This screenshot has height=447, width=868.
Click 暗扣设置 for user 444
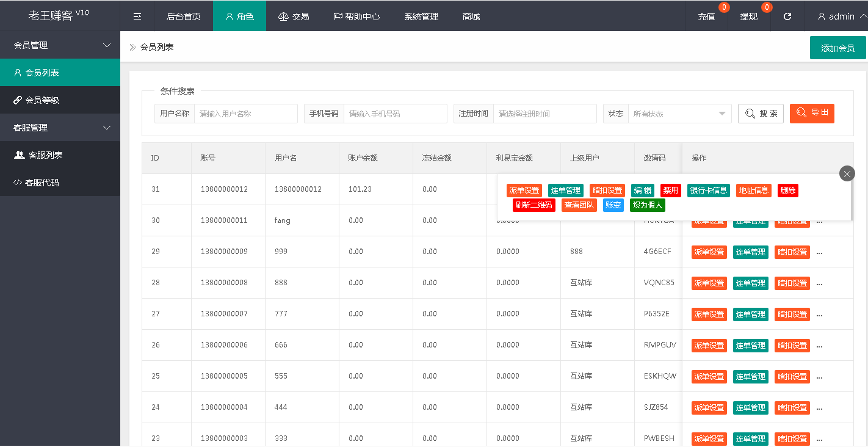792,408
